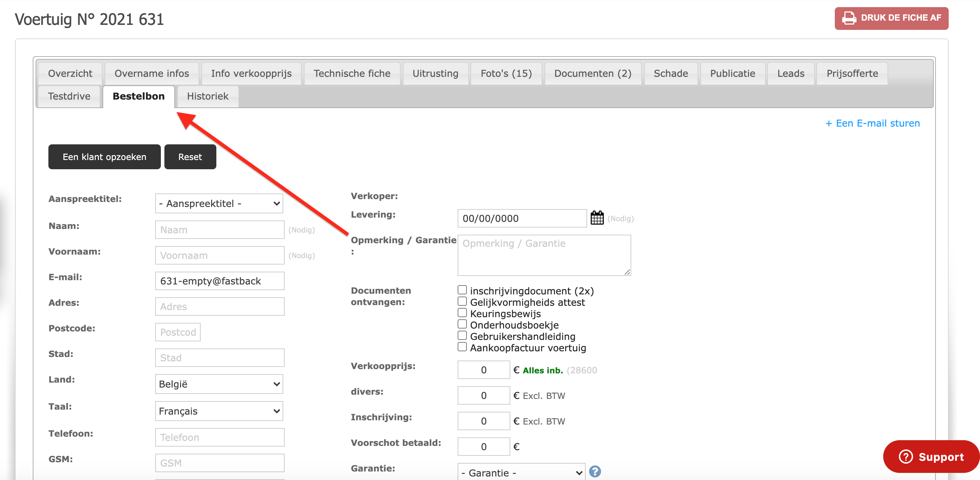Check Aankoopfactuur voertuig
This screenshot has height=480, width=980.
462,347
